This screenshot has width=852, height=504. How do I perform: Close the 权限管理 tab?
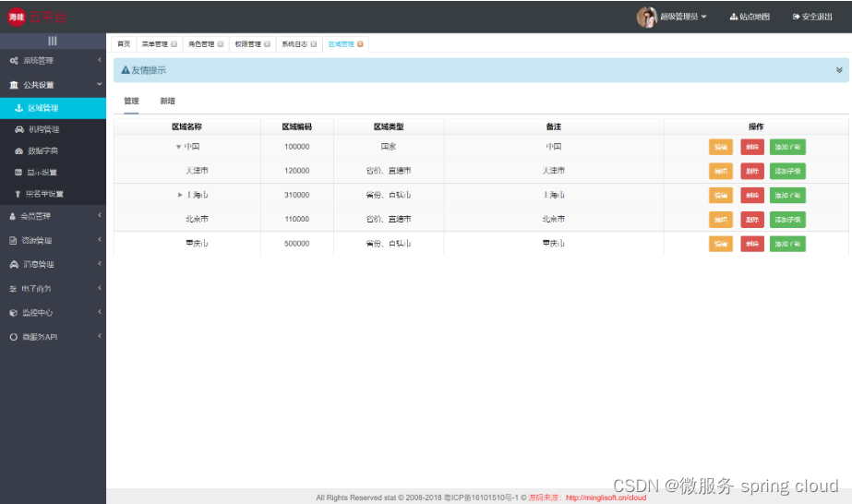(x=268, y=44)
